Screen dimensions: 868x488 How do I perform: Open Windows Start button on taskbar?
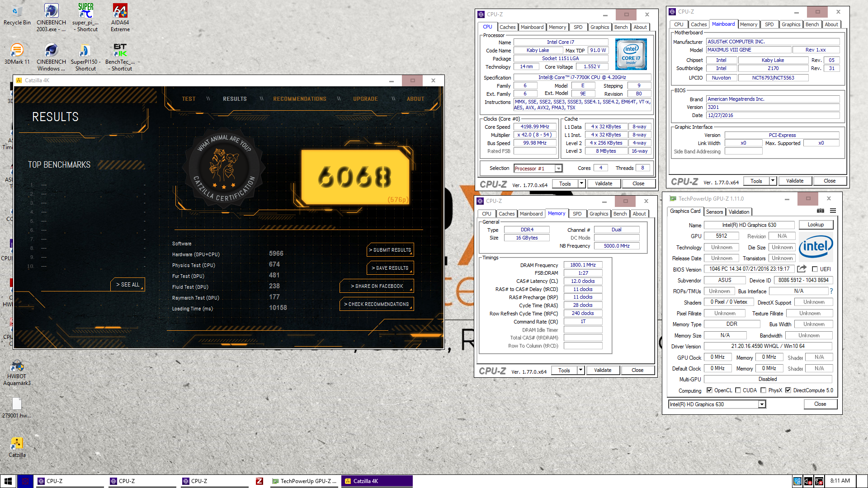8,481
